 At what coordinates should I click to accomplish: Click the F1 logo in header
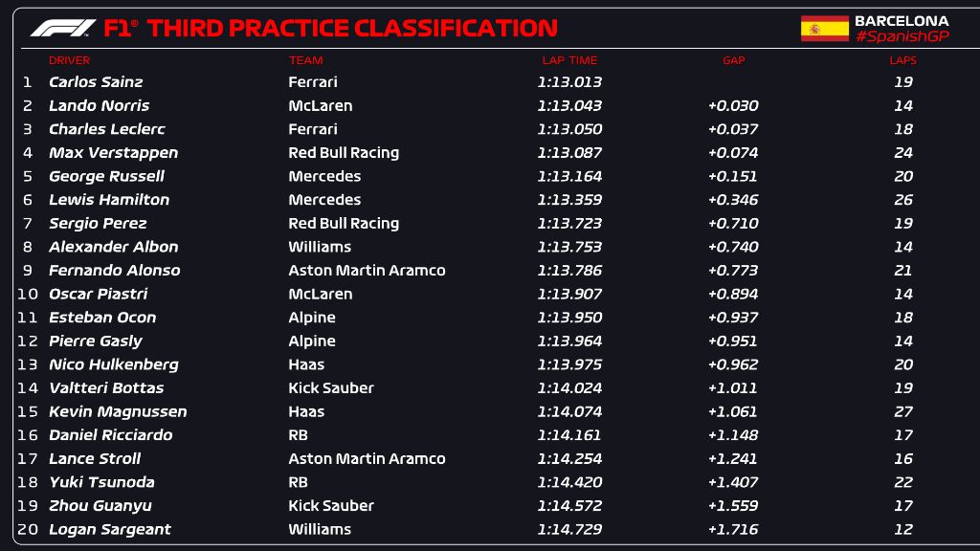tap(63, 28)
